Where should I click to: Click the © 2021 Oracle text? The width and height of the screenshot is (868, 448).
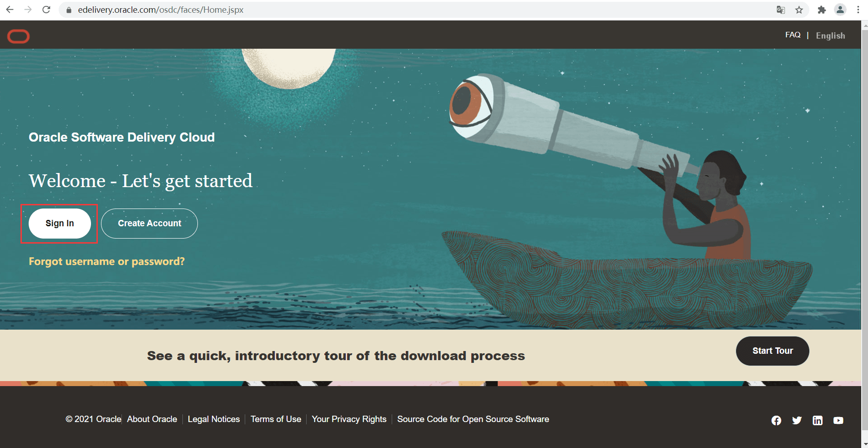[x=93, y=419]
